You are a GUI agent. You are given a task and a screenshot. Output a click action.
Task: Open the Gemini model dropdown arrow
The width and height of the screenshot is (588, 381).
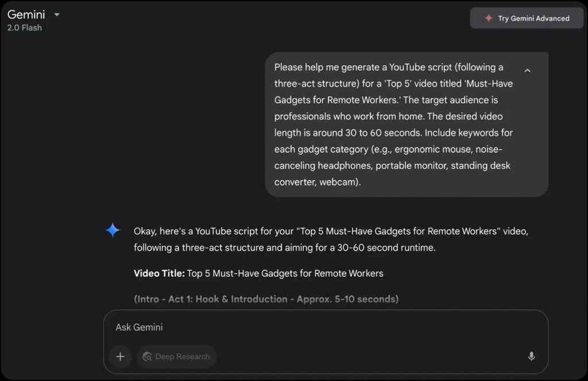57,14
